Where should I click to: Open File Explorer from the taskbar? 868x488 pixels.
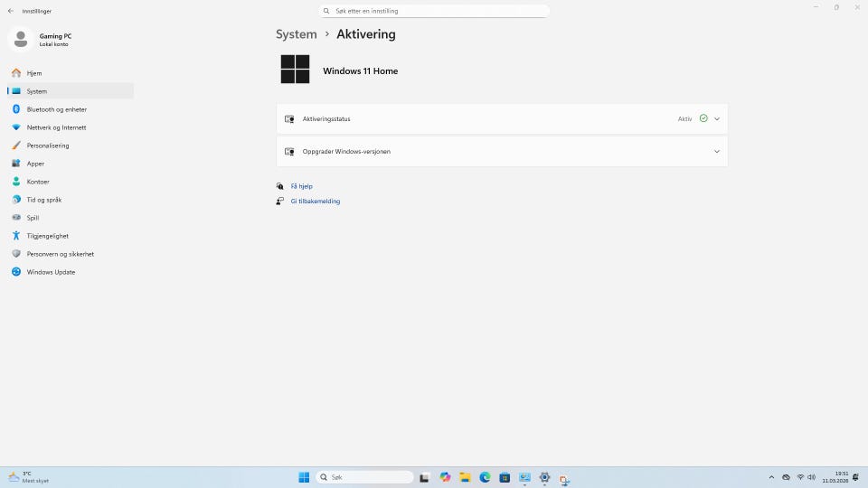tap(465, 477)
